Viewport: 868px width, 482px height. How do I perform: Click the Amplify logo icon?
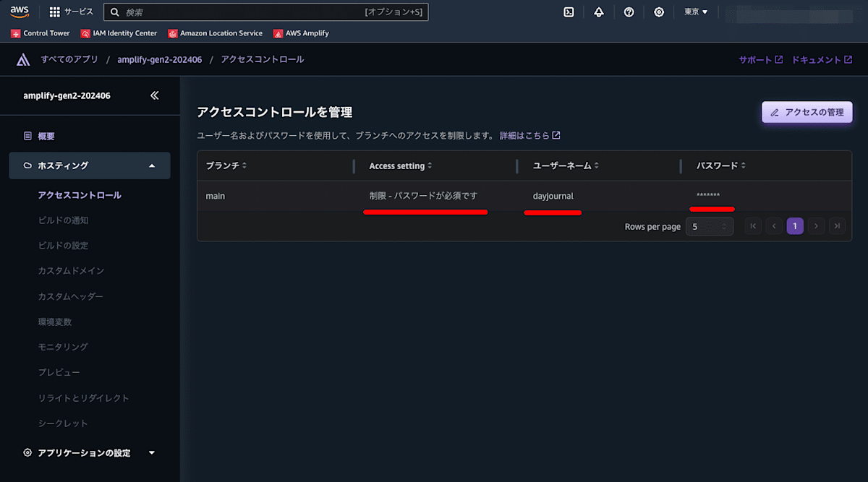tap(23, 60)
